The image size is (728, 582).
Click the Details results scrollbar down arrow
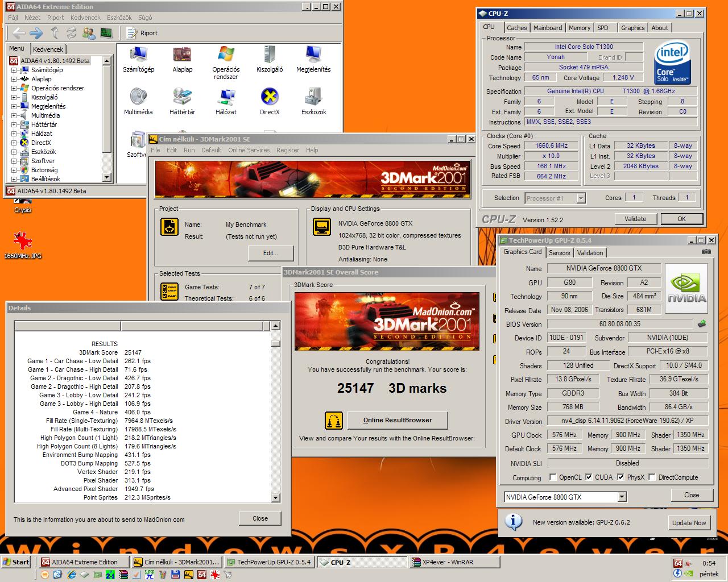tap(275, 498)
